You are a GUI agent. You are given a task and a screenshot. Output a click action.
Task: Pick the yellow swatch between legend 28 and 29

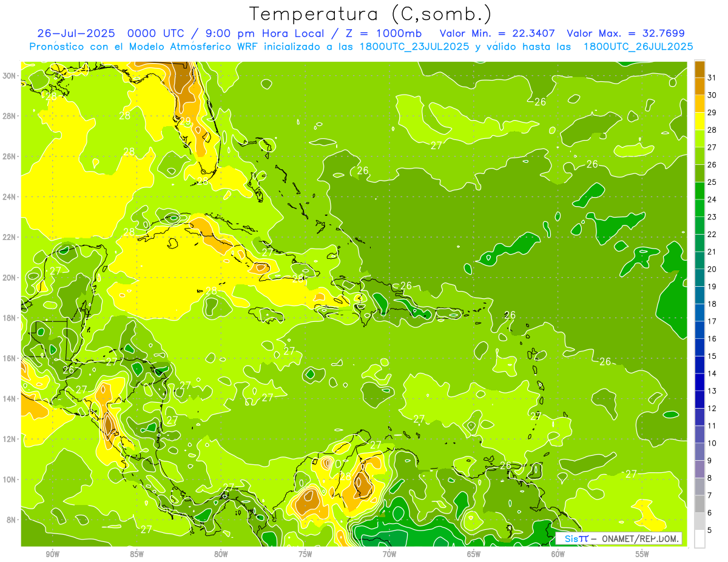click(700, 121)
